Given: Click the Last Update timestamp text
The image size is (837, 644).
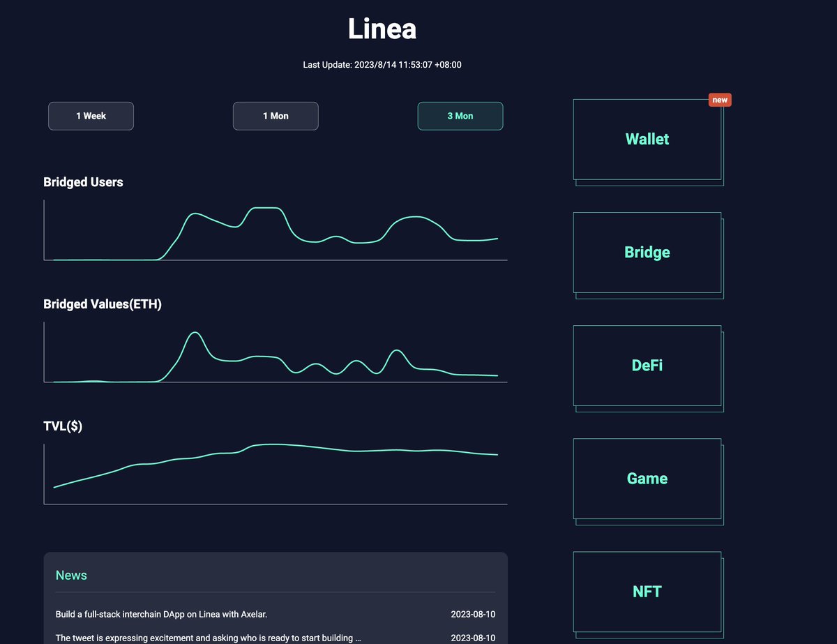Looking at the screenshot, I should coord(382,65).
